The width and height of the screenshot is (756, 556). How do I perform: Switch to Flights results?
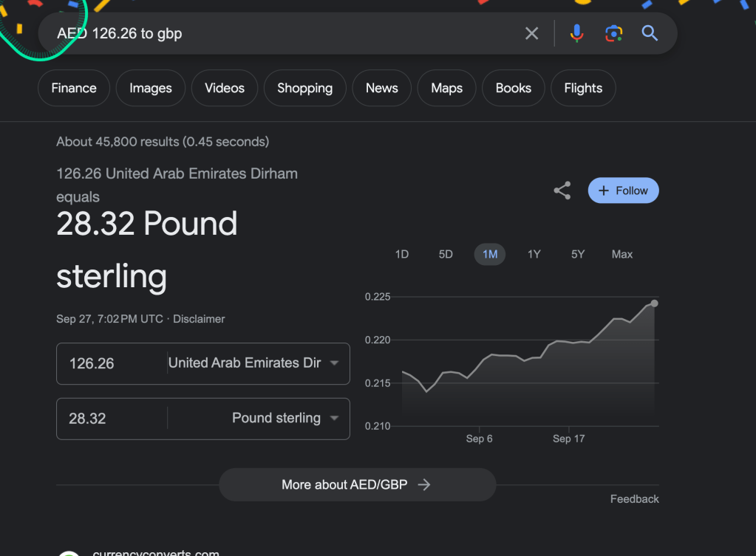click(583, 88)
